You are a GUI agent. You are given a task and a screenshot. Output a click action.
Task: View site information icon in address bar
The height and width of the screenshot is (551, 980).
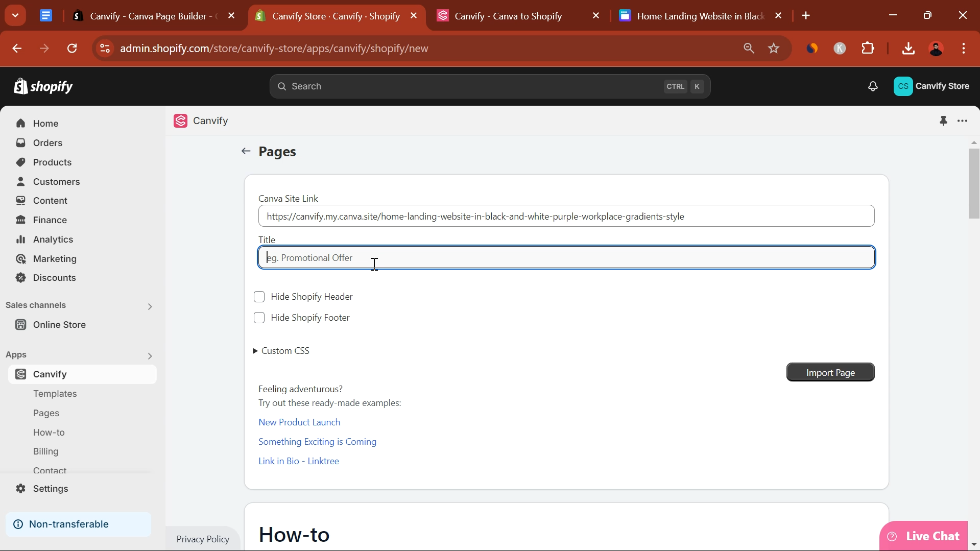(x=105, y=49)
